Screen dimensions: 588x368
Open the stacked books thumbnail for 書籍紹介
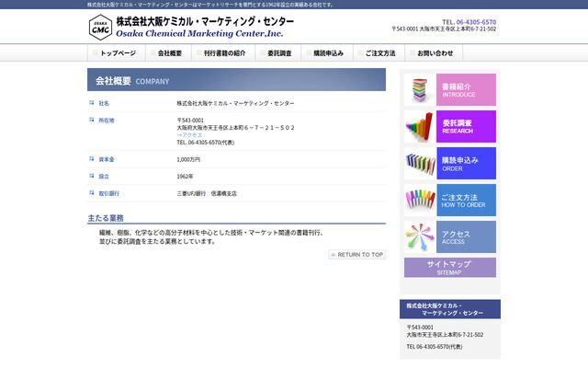pos(420,90)
